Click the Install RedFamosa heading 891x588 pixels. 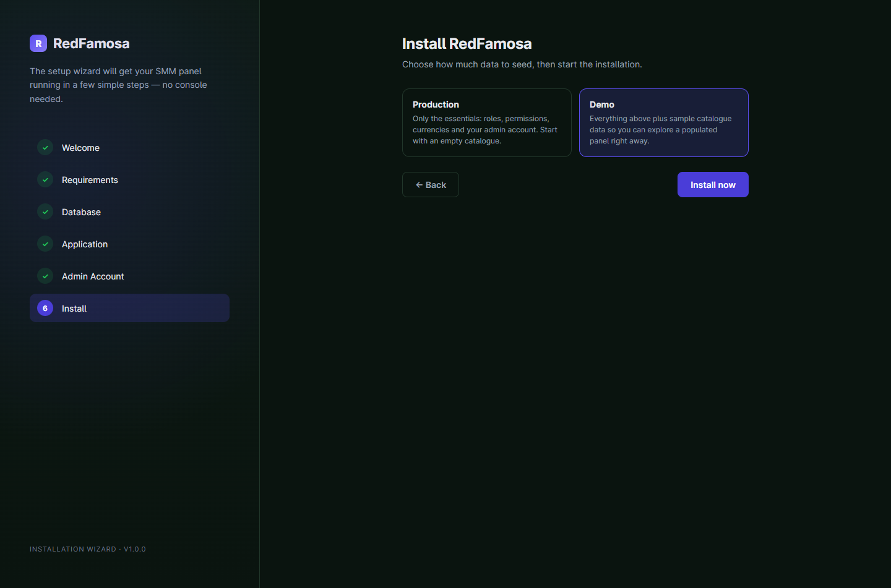(467, 44)
